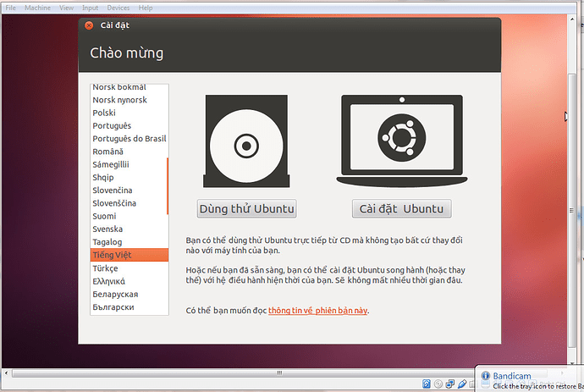The width and height of the screenshot is (584, 392).
Task: Choose Sámegillii from the language list
Action: coord(129,164)
